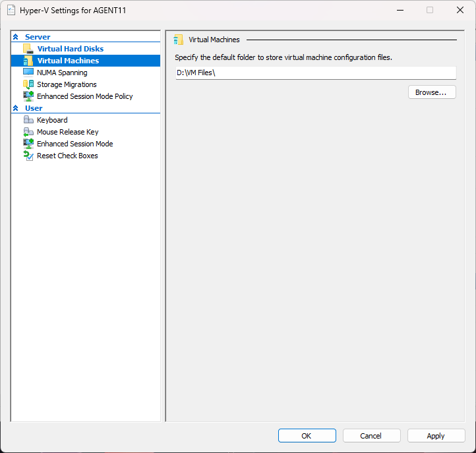
Task: Click the Reset Check Boxes icon
Action: [28, 156]
